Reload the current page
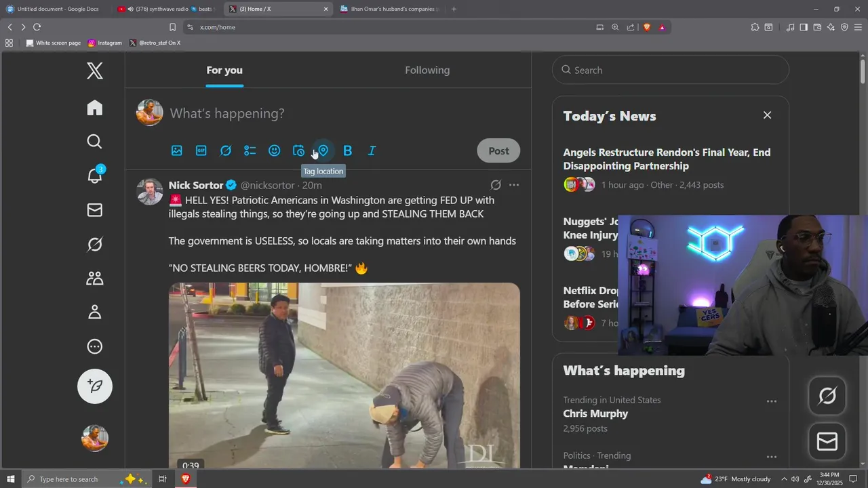Screen dimensions: 868x488 (37, 27)
